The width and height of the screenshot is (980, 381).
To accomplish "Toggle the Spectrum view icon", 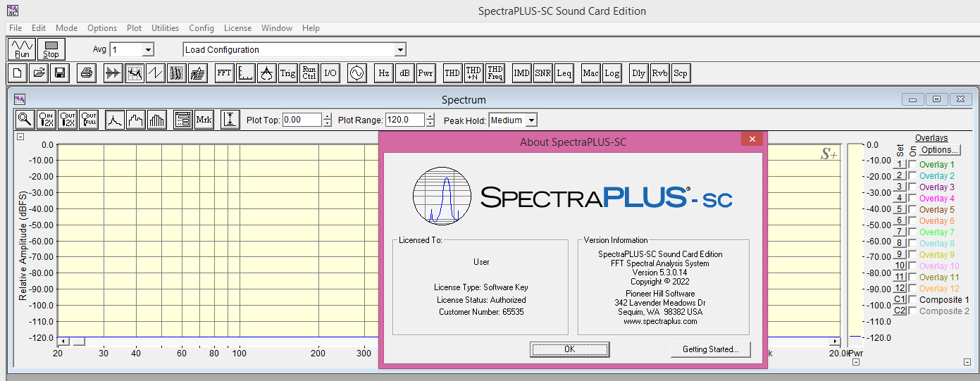I will (x=135, y=73).
